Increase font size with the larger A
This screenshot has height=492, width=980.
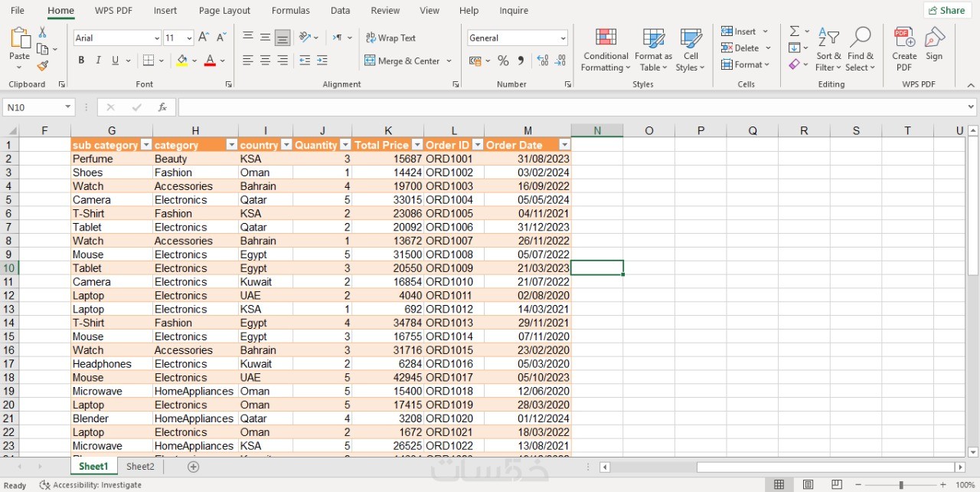pyautogui.click(x=204, y=38)
